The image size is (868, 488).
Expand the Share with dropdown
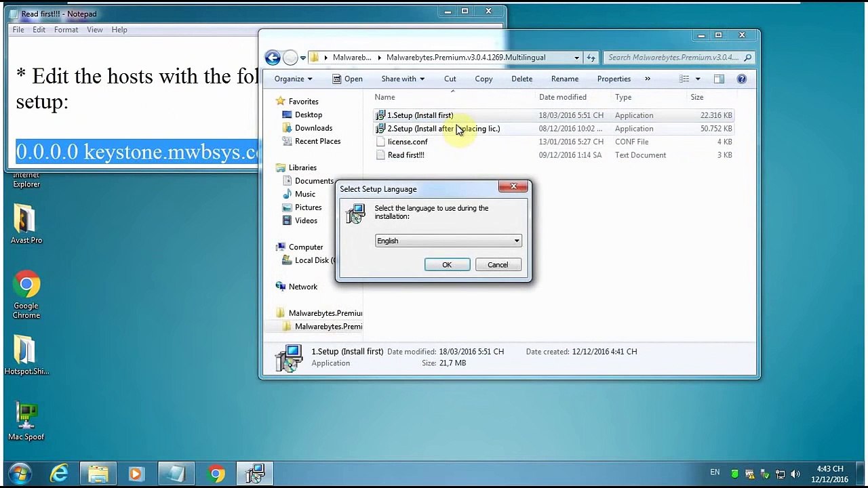tap(403, 79)
